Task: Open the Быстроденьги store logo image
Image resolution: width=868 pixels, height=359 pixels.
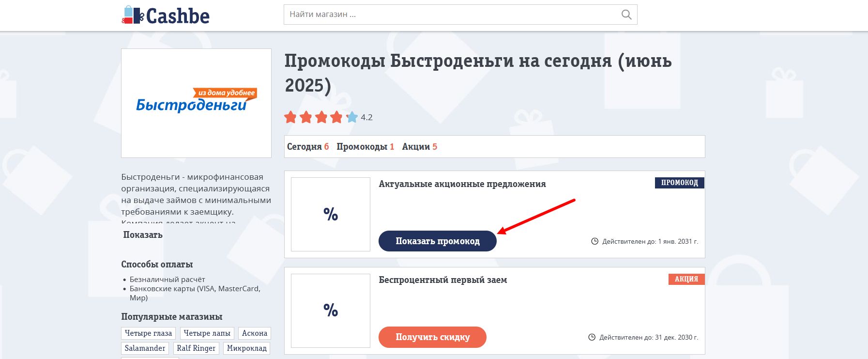Action: click(196, 103)
